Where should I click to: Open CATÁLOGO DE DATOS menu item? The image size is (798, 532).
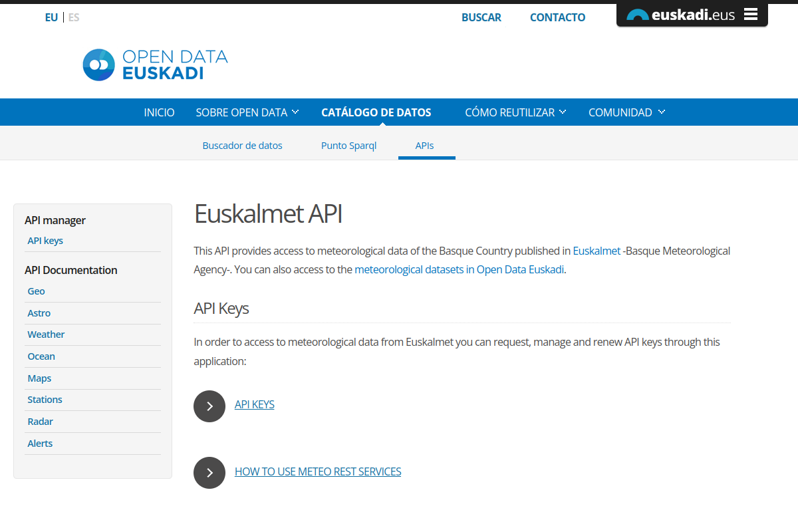pos(376,112)
